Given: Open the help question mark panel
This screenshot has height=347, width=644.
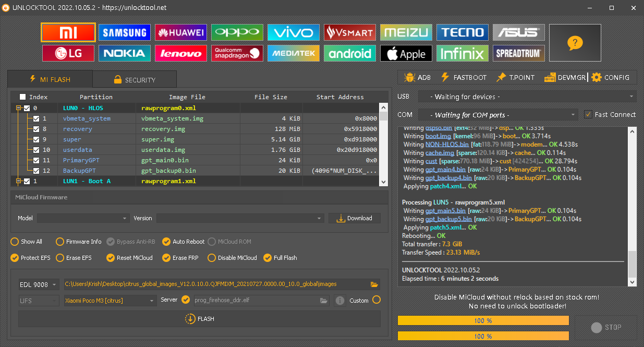Looking at the screenshot, I should [575, 43].
